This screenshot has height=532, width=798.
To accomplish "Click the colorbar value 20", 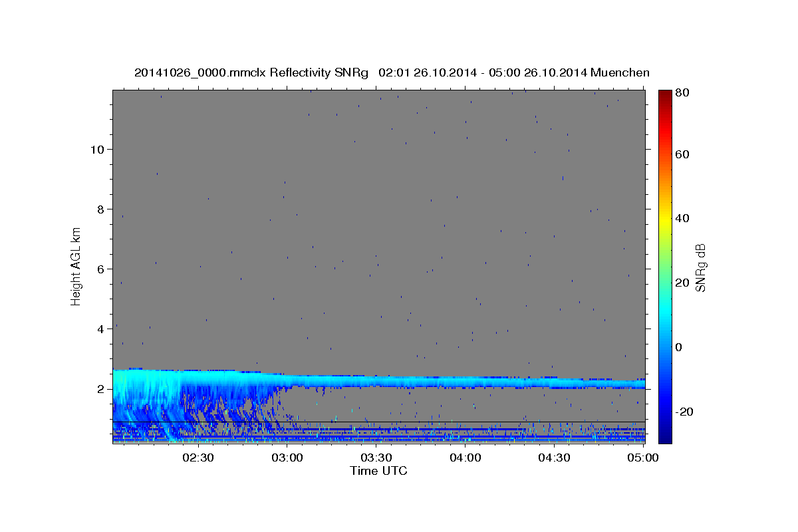I will 684,283.
